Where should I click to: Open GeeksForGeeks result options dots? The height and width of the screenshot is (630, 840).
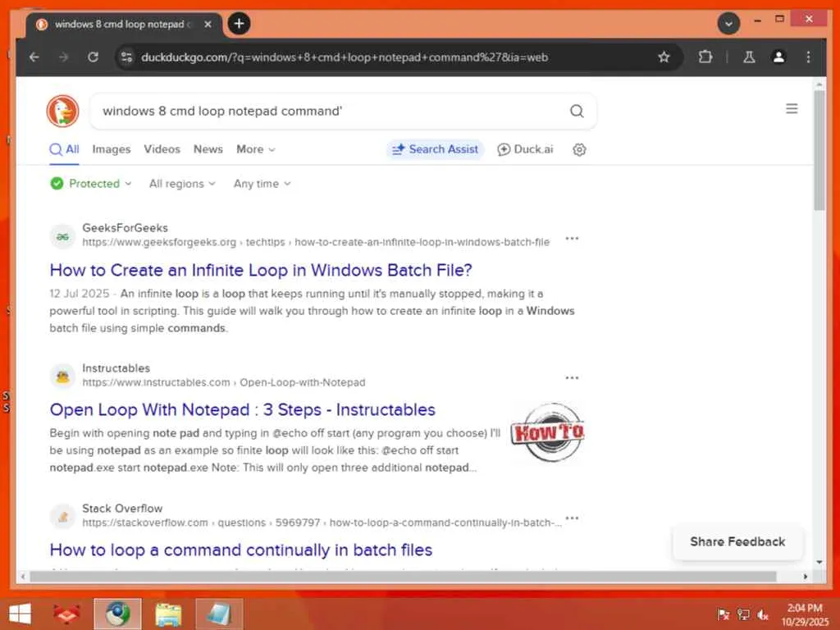point(572,239)
